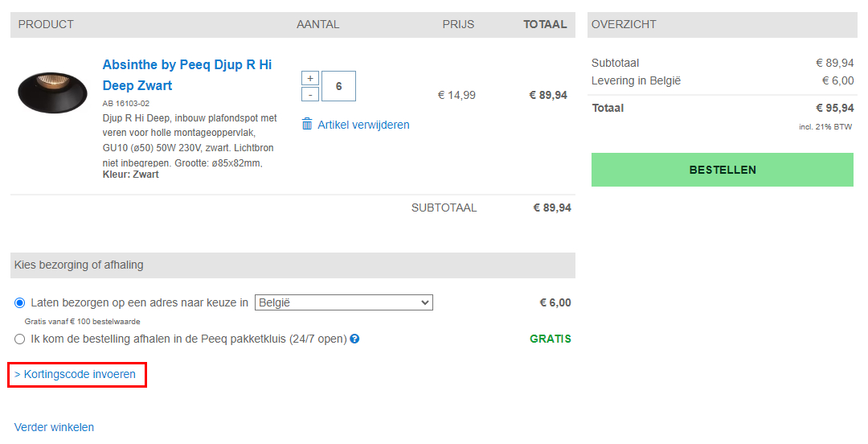Viewport: 868px width, 444px height.
Task: Click the PRODUCT column header
Action: click(46, 25)
